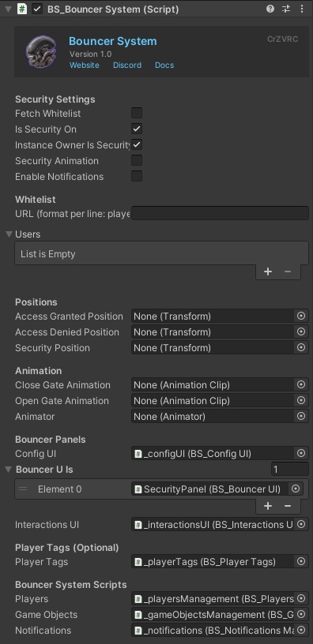Open object picker for Players field
Viewport: 313px width, 644px height.
tap(301, 598)
